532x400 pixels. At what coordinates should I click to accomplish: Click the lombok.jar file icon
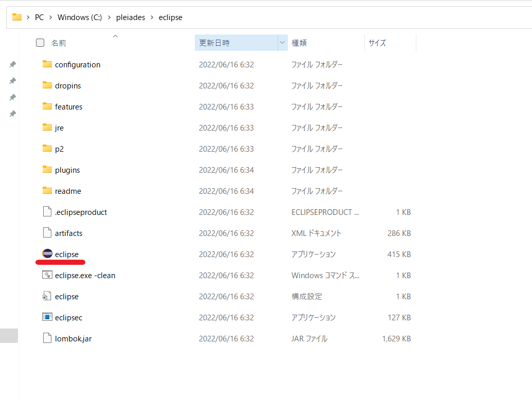(x=47, y=338)
